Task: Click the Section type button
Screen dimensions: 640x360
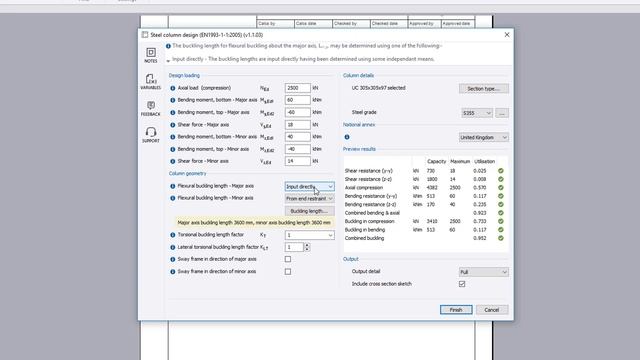Action: tap(484, 89)
